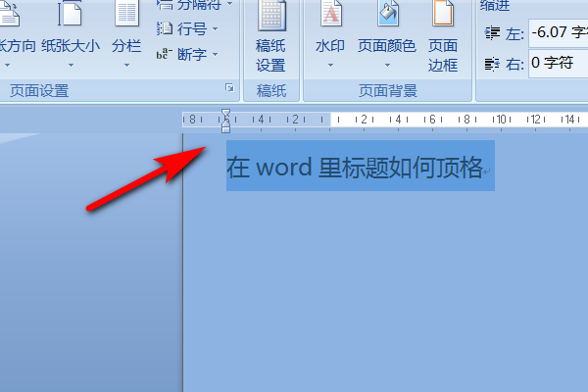Click the left indent icon beside 左

tap(492, 33)
